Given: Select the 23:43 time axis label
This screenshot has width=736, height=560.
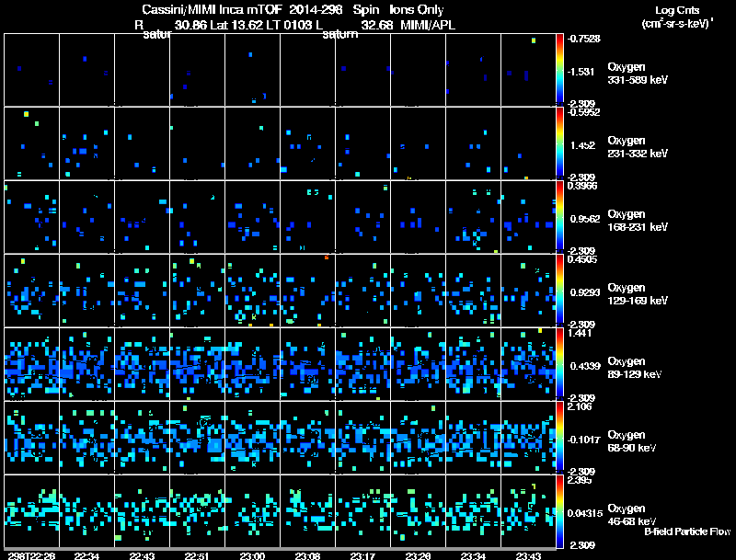Looking at the screenshot, I should (x=528, y=555).
